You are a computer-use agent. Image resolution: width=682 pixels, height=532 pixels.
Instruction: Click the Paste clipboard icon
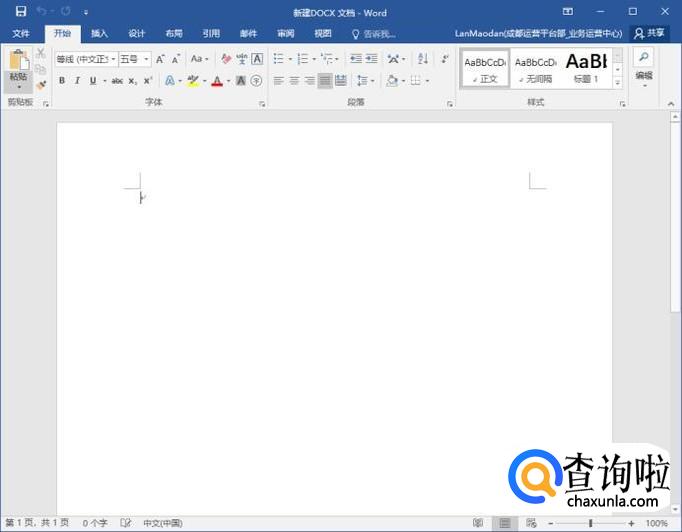pos(18,60)
